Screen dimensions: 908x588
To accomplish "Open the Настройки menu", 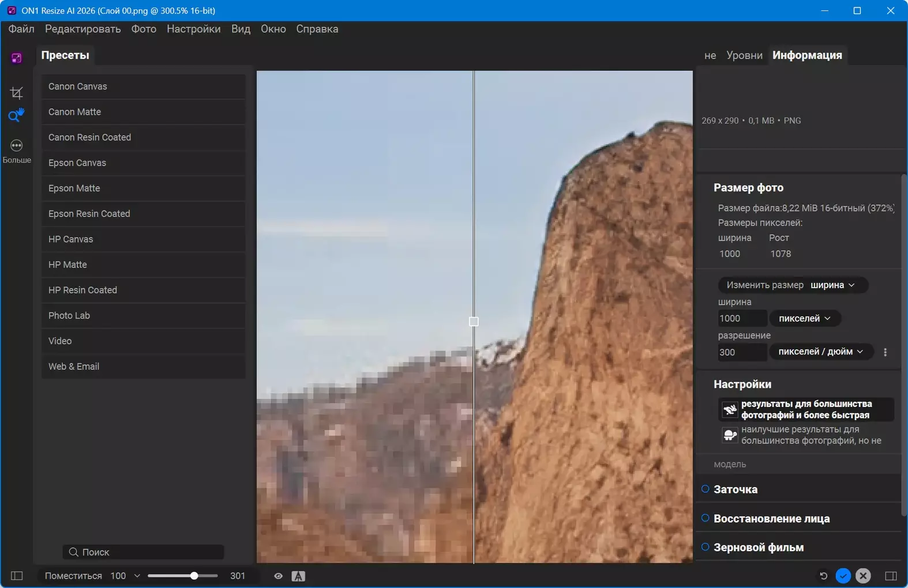I will (193, 29).
